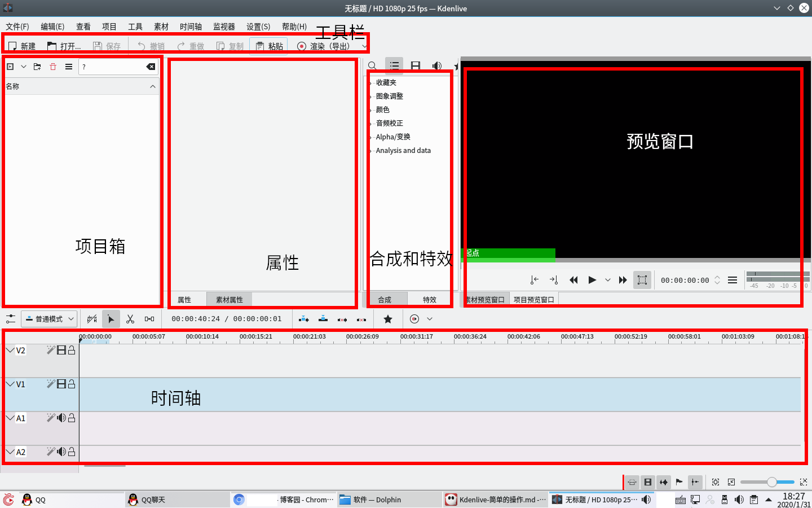The width and height of the screenshot is (812, 508).
Task: Click the favorite effects star icon
Action: (387, 318)
